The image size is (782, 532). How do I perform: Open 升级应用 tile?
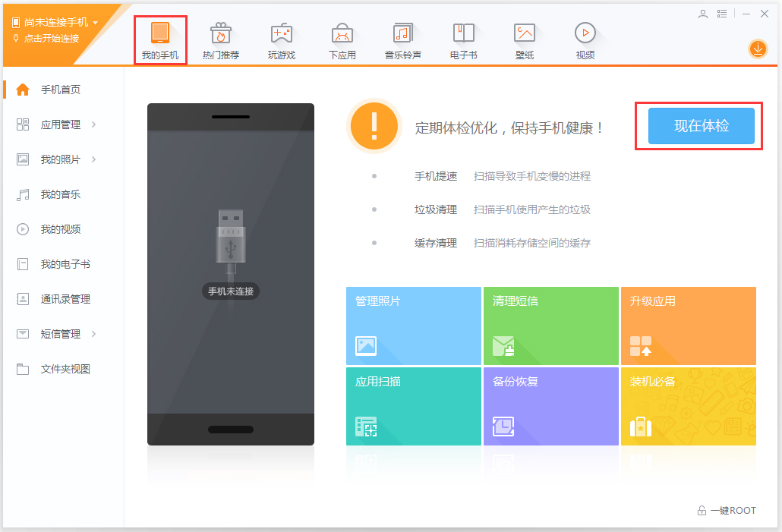(x=689, y=326)
